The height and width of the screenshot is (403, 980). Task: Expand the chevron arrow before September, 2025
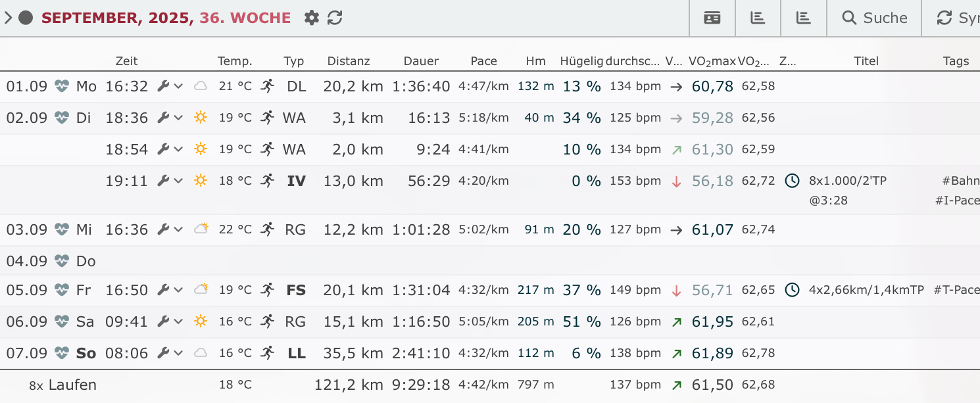8,18
